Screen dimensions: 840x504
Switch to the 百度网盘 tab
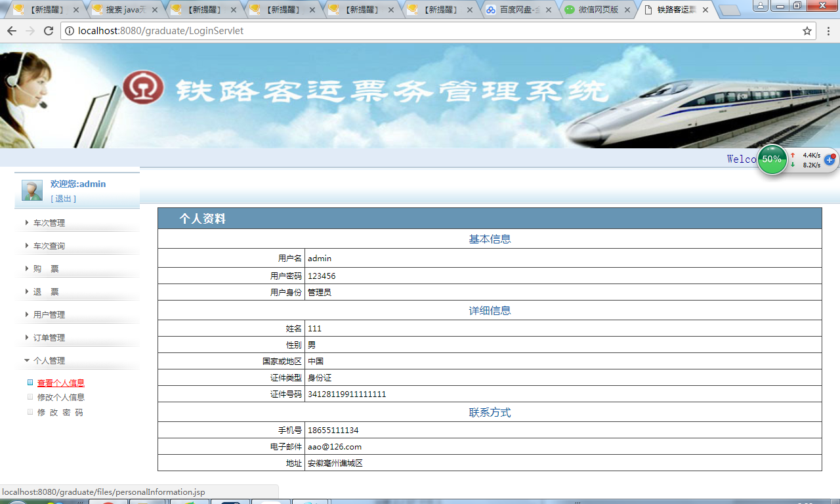click(518, 10)
